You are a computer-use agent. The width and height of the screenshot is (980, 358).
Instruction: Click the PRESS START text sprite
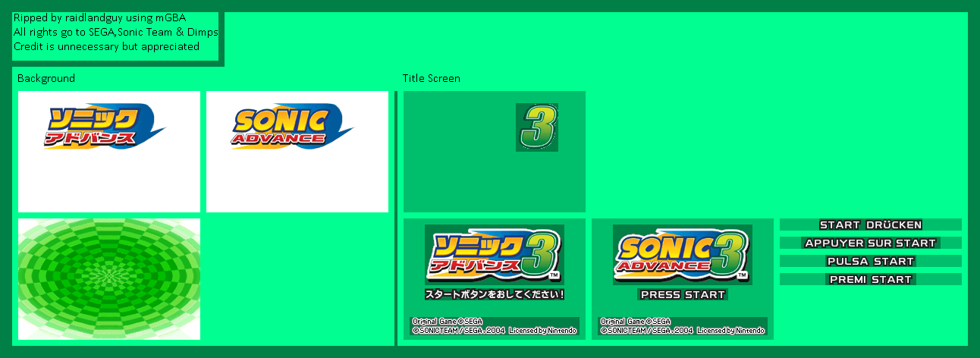point(683,294)
